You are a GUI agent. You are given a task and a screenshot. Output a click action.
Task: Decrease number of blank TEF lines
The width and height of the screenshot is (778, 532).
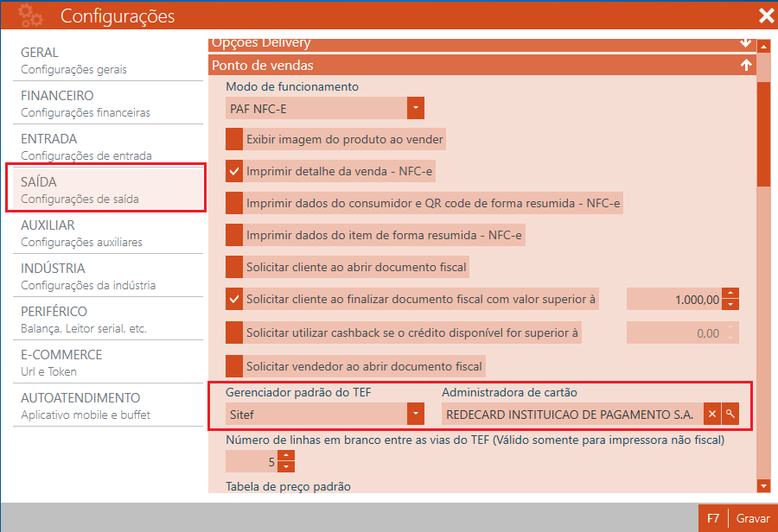point(286,467)
